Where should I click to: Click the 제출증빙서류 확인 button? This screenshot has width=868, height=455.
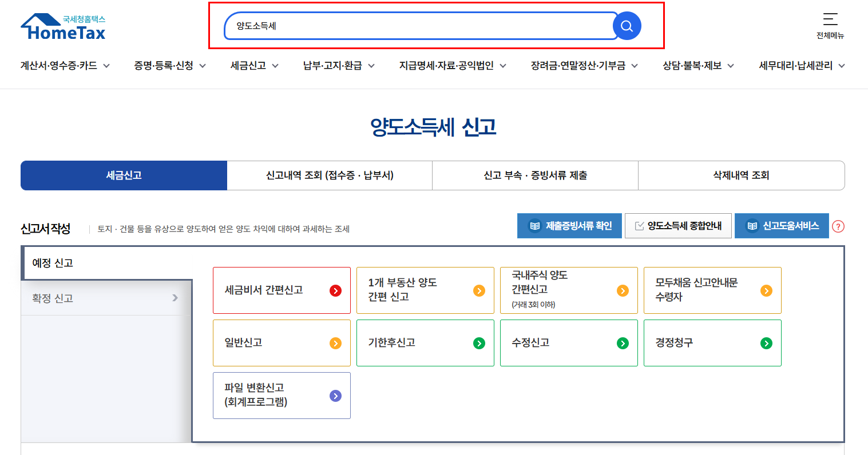click(569, 226)
